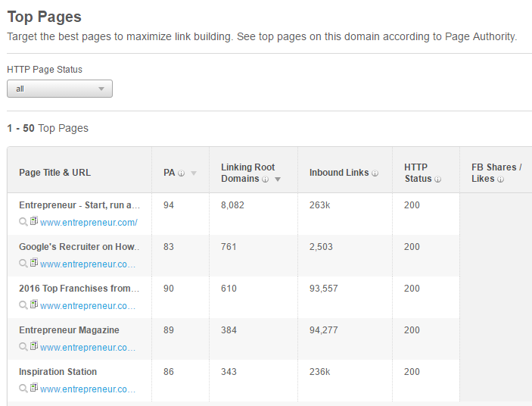Image resolution: width=532 pixels, height=406 pixels.
Task: Click page icon for Inspiration Station row
Action: (33, 387)
